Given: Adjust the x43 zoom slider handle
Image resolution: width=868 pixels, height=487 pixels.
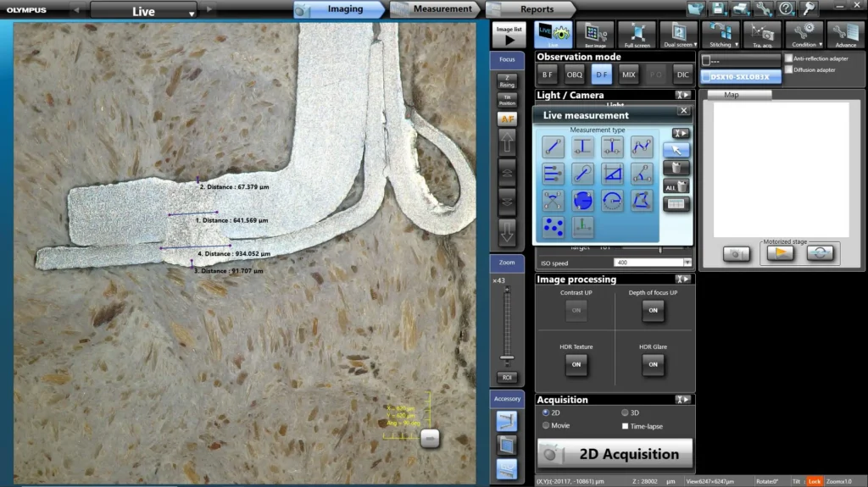Looking at the screenshot, I should 507,357.
